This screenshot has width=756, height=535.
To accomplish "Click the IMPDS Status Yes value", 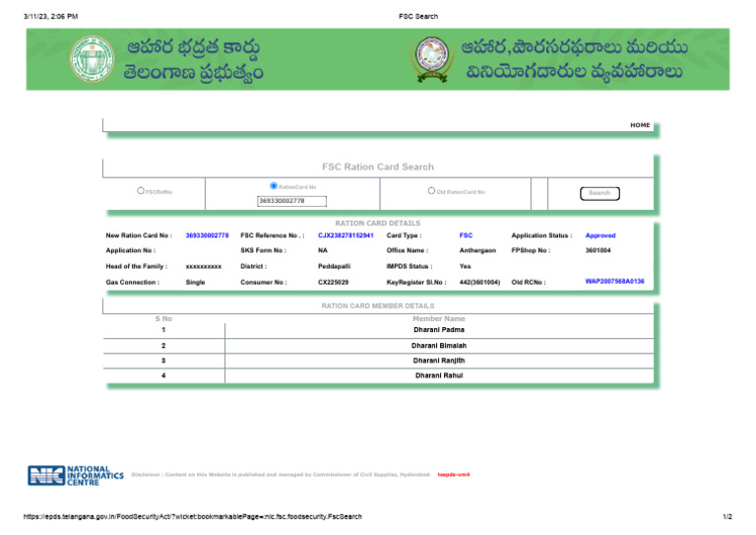I will (x=465, y=266).
